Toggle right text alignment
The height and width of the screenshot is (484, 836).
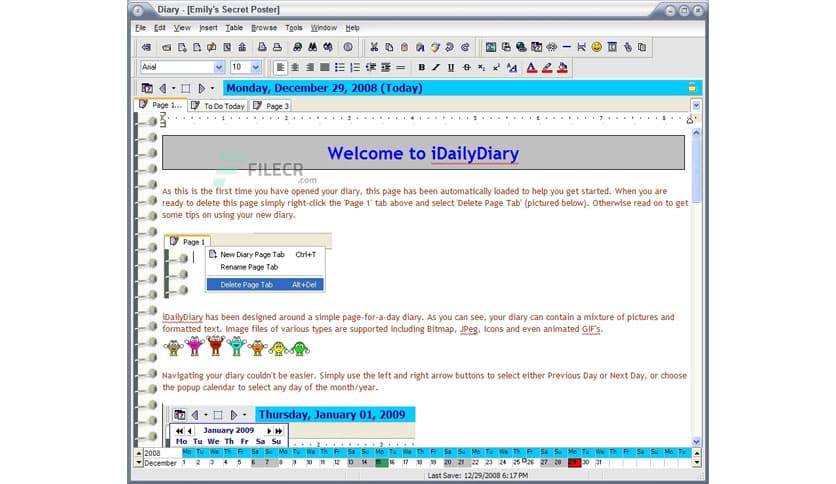click(310, 68)
